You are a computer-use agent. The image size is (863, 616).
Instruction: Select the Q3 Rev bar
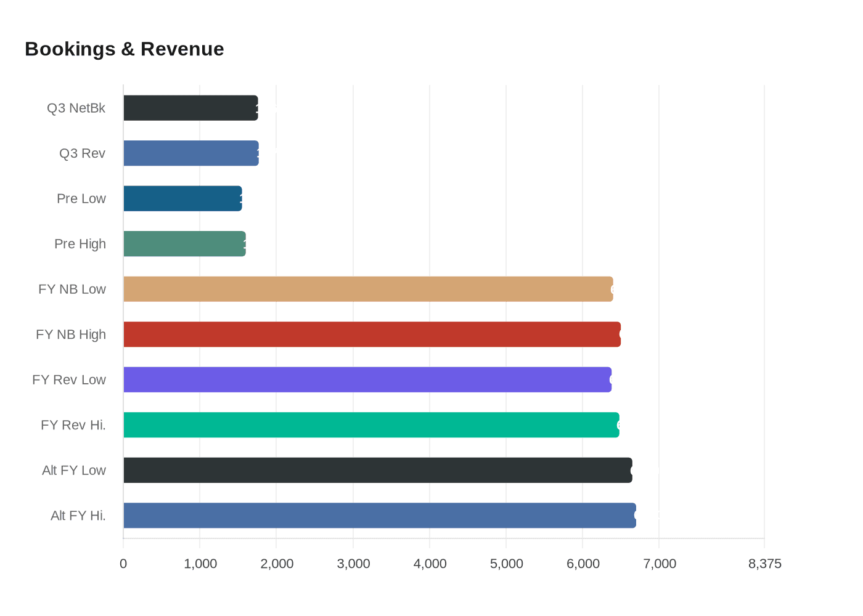click(191, 153)
